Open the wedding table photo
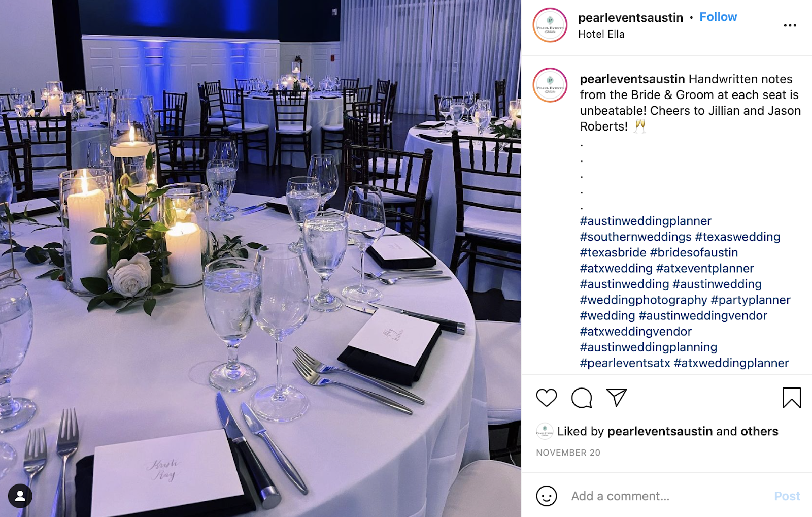 [260, 258]
